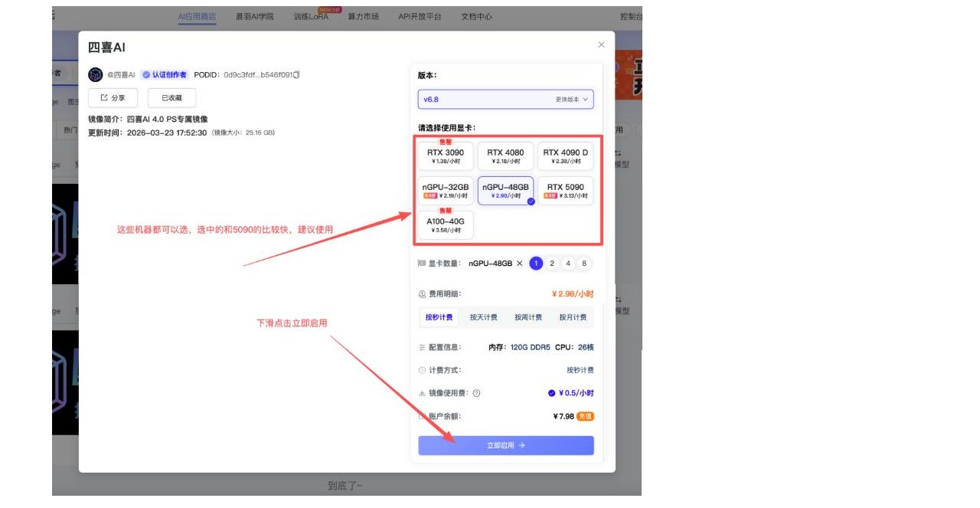Copy the PODID using the copy icon
The height and width of the screenshot is (508, 980).
[x=296, y=75]
